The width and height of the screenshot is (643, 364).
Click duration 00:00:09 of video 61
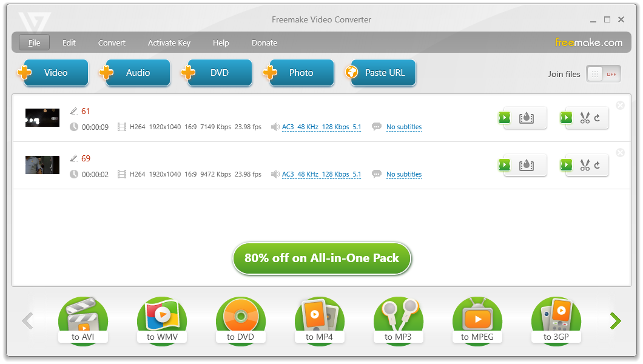(95, 127)
